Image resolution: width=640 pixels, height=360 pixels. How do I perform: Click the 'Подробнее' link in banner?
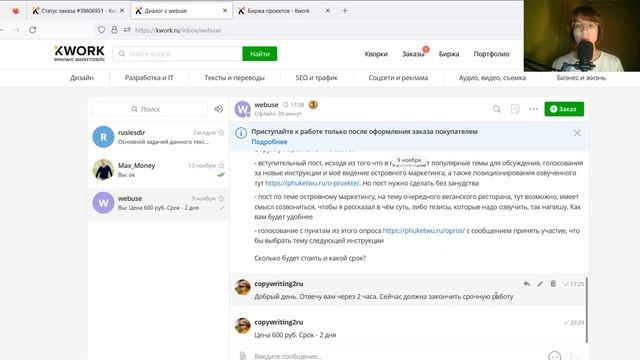(269, 142)
